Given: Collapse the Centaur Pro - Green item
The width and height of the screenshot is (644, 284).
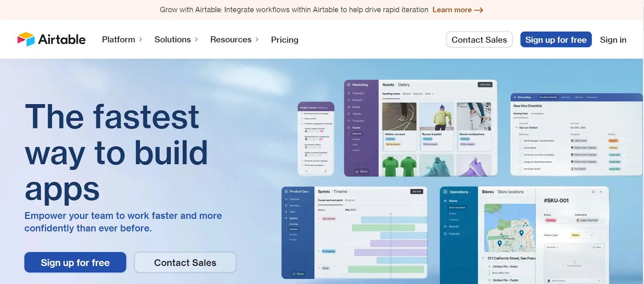Looking at the screenshot, I should tap(489, 266).
